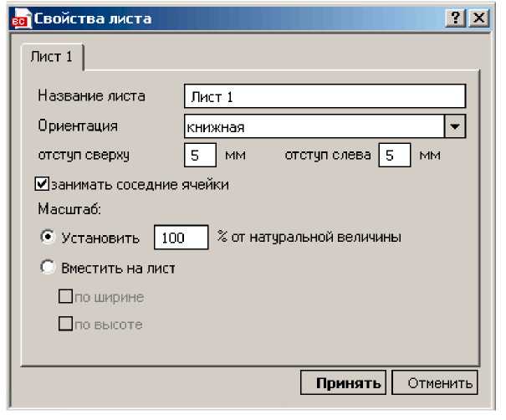Click the application icon in title bar
Image resolution: width=506 pixels, height=420 pixels.
click(21, 18)
